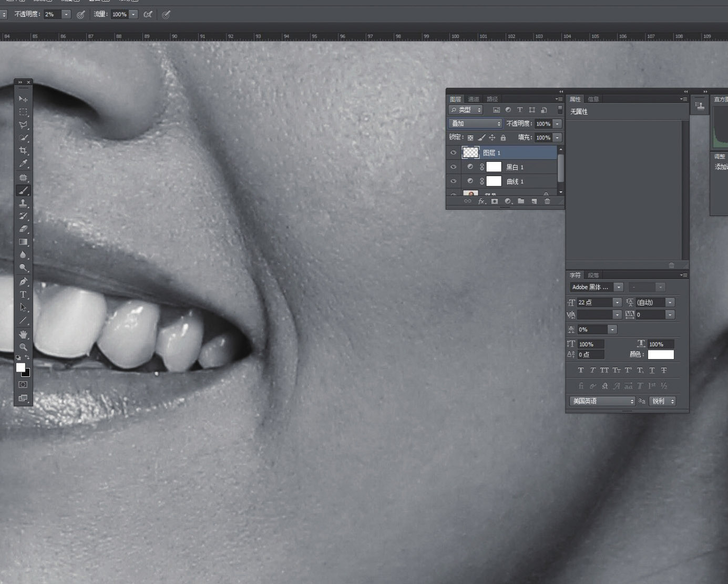This screenshot has height=584, width=728.
Task: Select the Crop tool in toolbox
Action: click(23, 151)
